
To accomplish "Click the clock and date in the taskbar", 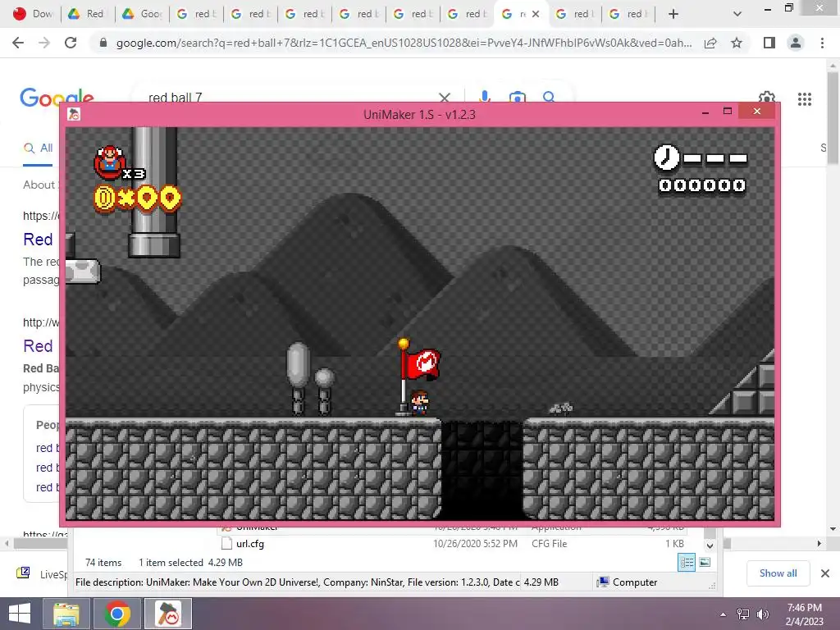I will (x=804, y=614).
